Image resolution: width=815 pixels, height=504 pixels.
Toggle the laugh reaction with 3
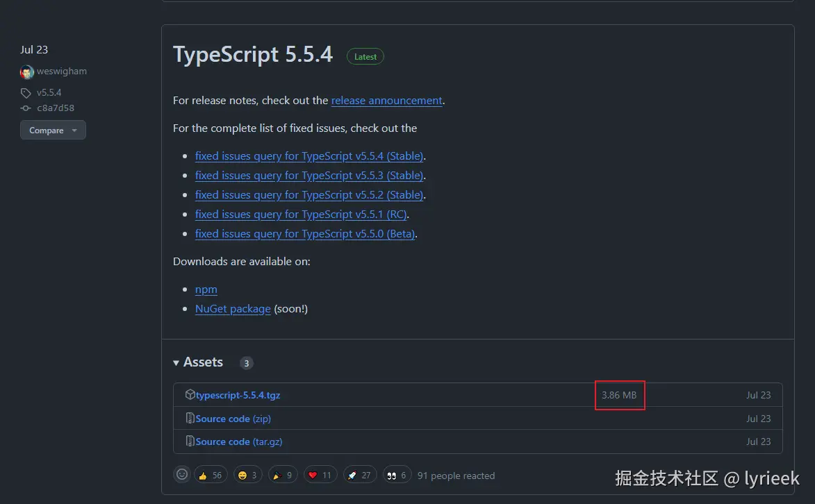[247, 475]
